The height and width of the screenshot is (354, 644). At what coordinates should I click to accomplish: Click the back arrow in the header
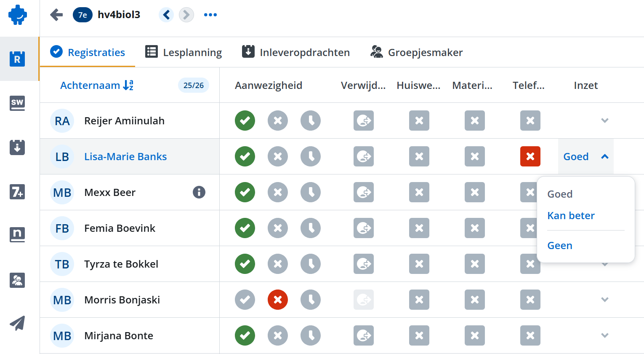tap(56, 15)
